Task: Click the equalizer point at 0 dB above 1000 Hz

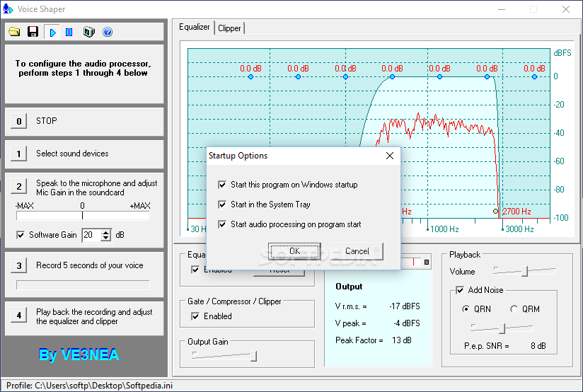Action: pyautogui.click(x=440, y=77)
